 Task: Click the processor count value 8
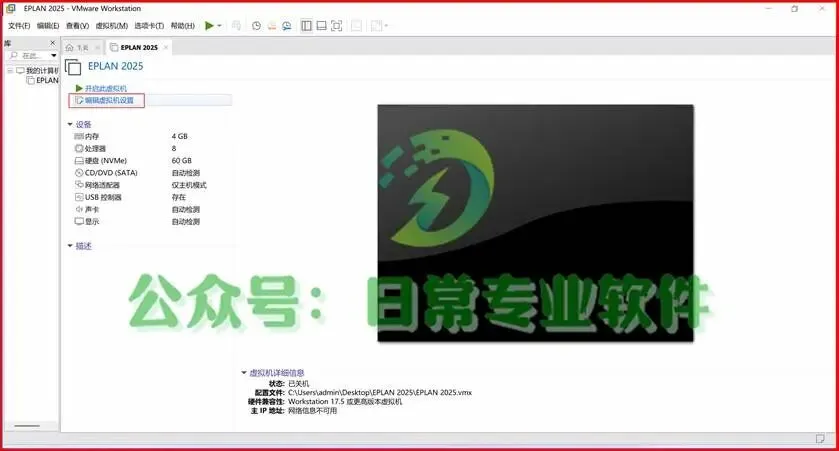[174, 148]
